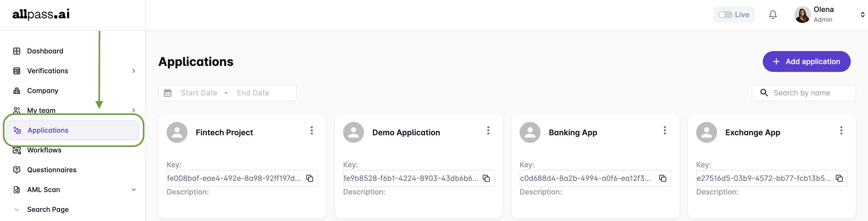Open Workflows from the sidebar
Viewport: 868px width, 221px height.
click(44, 150)
